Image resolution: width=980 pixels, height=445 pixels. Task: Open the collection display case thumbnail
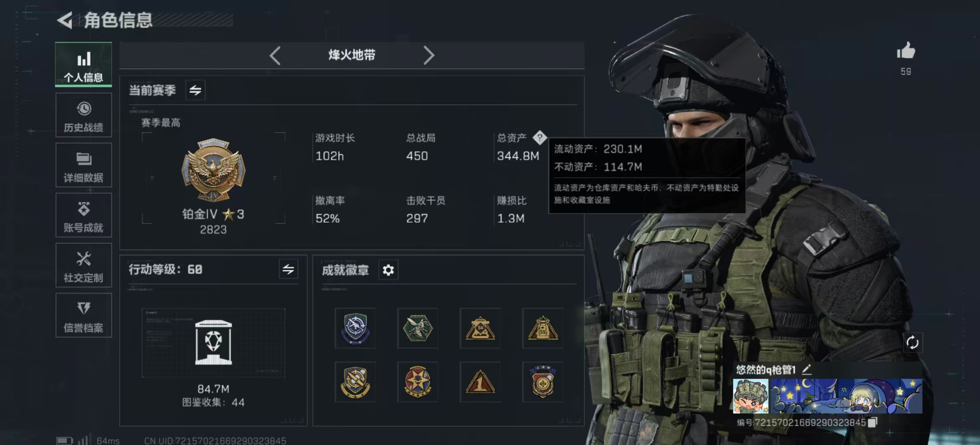pyautogui.click(x=213, y=343)
